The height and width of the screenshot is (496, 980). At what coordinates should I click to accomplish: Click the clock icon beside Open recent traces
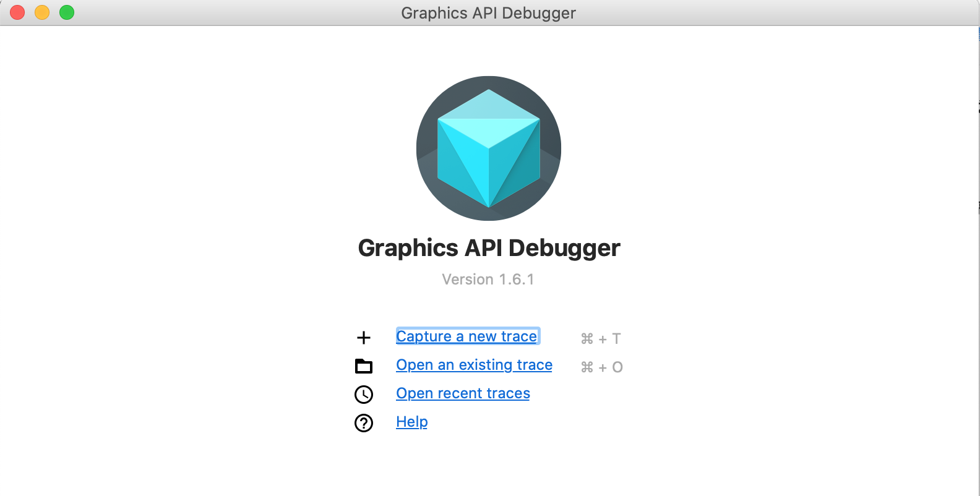364,395
